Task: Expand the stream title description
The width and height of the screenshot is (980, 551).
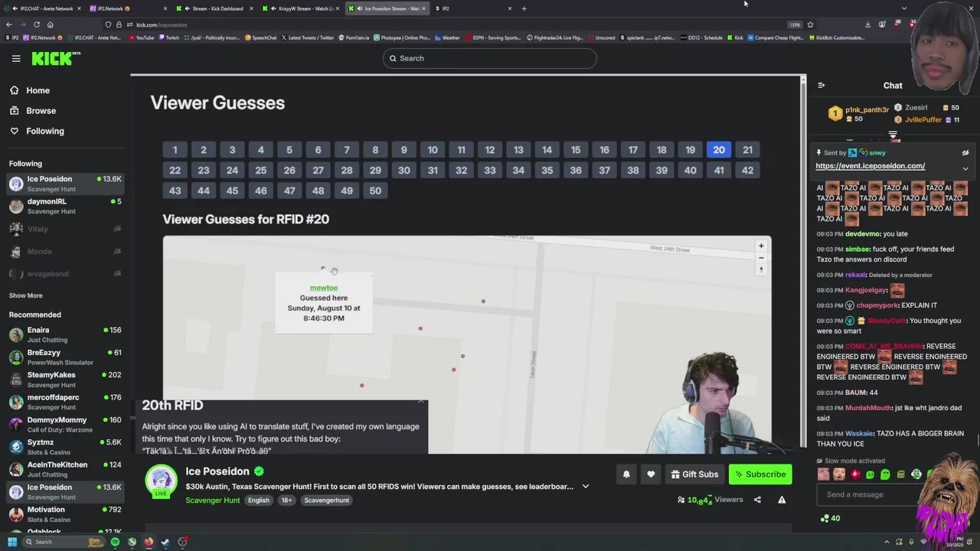Action: [586, 487]
